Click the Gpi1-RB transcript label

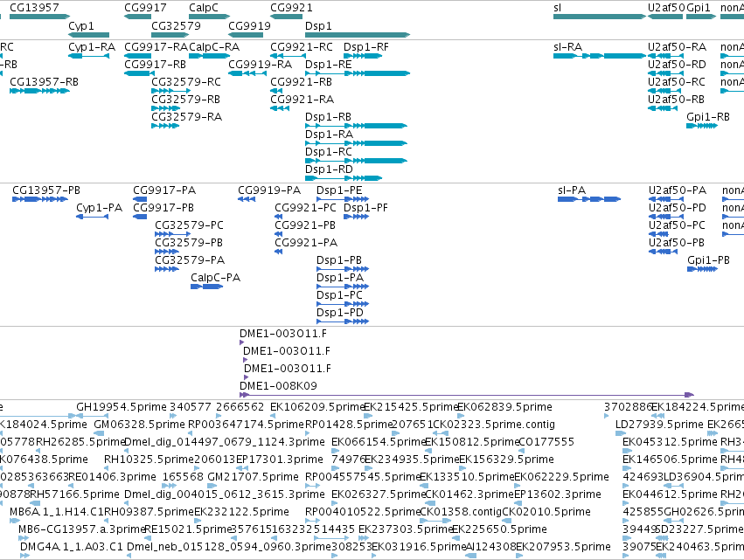tap(708, 117)
